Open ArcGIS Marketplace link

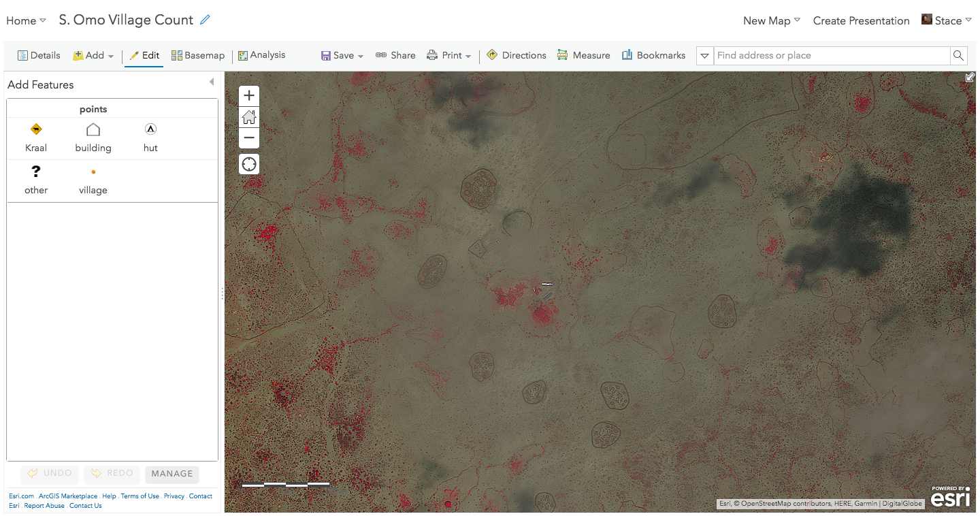pyautogui.click(x=68, y=496)
